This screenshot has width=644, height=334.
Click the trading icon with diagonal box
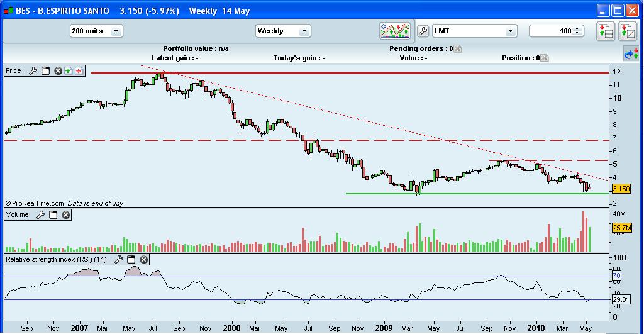coord(628,31)
